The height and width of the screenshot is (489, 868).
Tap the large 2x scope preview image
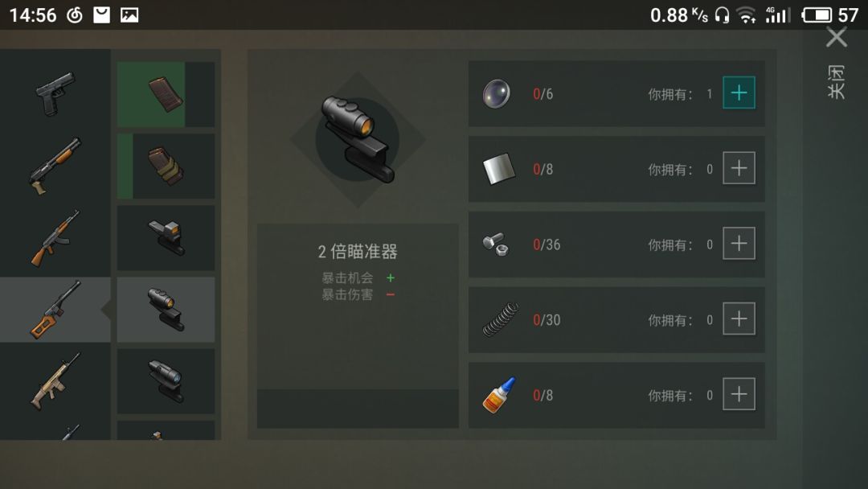[x=358, y=139]
